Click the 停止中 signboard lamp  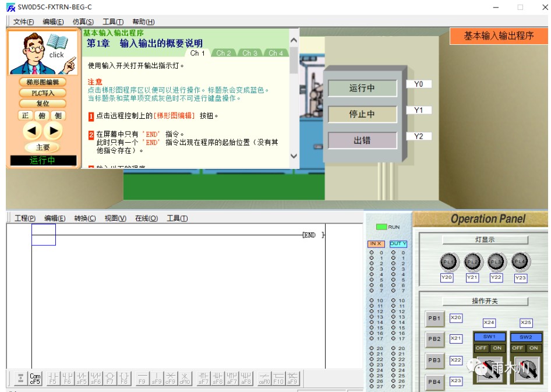point(362,114)
